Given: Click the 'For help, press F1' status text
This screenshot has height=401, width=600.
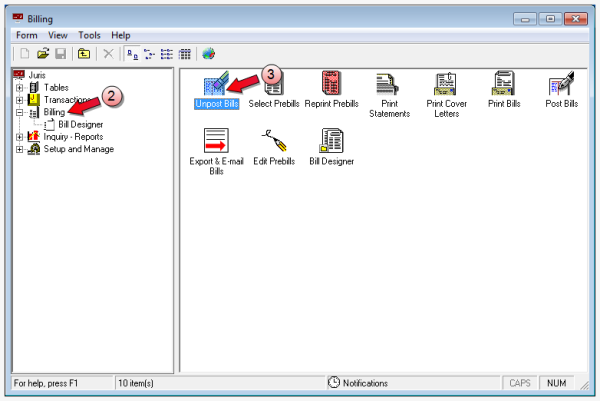Looking at the screenshot, I should 46,383.
